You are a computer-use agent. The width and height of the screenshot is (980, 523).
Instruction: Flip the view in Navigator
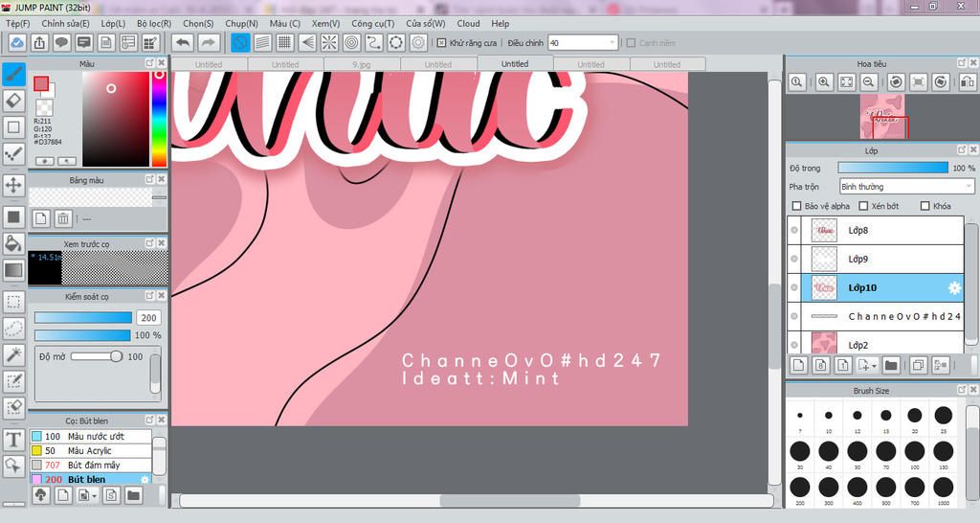tap(967, 82)
